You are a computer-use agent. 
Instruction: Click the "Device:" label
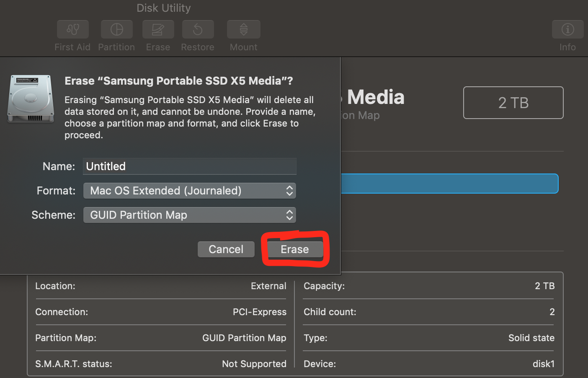coord(320,364)
